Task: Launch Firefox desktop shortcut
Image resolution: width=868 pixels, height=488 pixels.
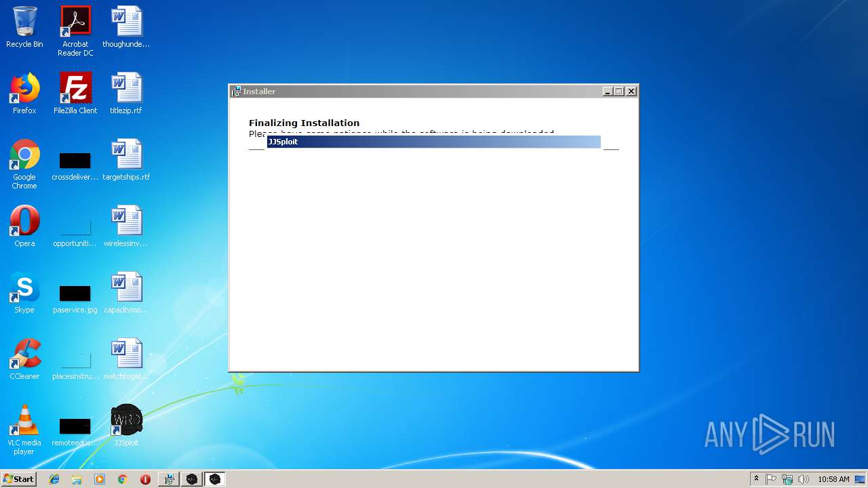Action: (x=24, y=94)
